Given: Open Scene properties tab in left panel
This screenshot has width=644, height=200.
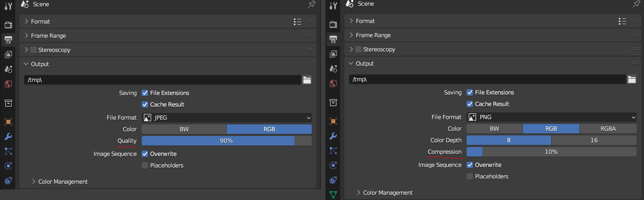Looking at the screenshot, I should coord(8,69).
